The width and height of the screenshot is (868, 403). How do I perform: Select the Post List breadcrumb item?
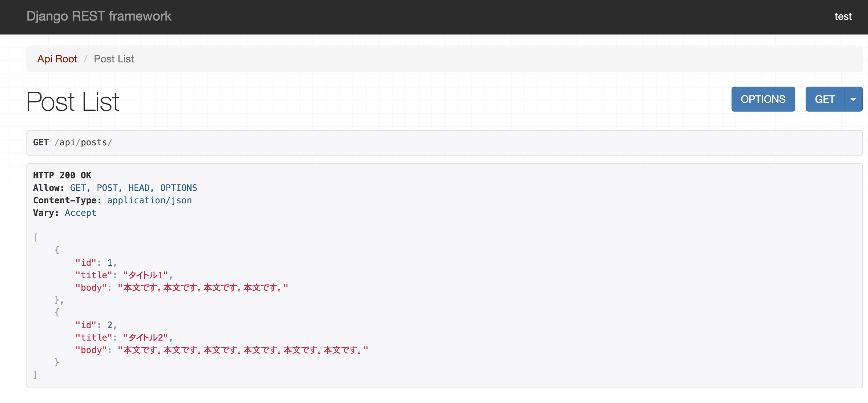[x=114, y=59]
